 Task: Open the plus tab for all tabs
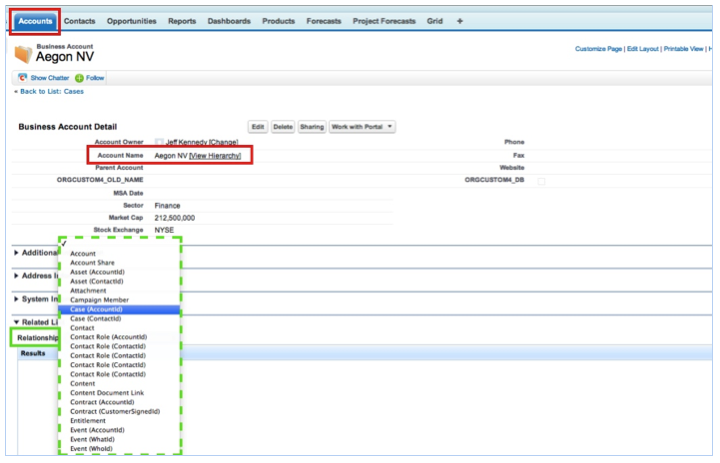pos(459,21)
